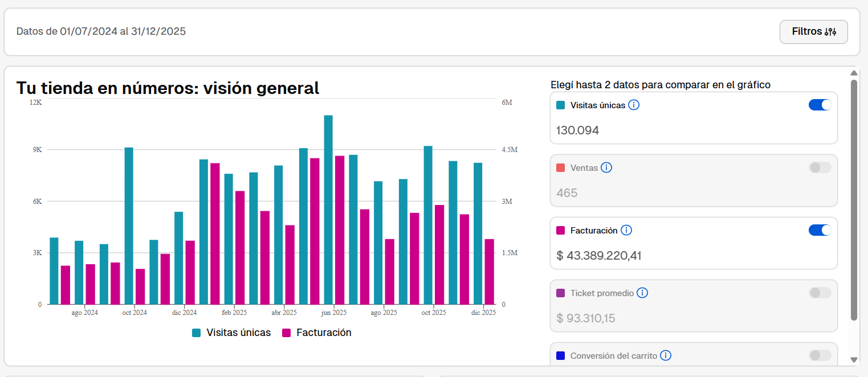The width and height of the screenshot is (868, 377).
Task: Click the magenta Facturación bar for dic 2025
Action: (x=489, y=272)
